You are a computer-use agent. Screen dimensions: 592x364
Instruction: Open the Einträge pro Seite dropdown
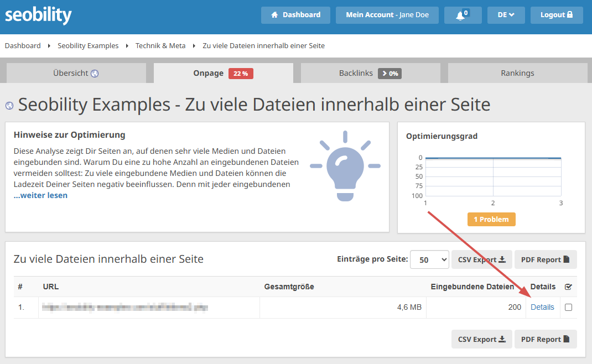(429, 260)
